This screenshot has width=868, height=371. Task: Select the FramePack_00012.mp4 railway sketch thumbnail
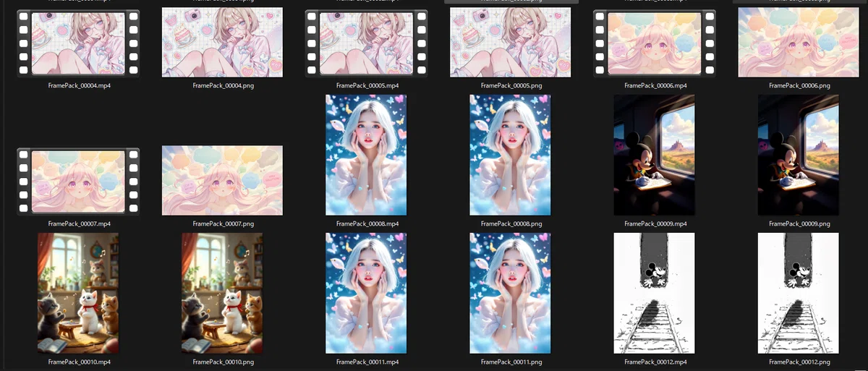pos(654,293)
